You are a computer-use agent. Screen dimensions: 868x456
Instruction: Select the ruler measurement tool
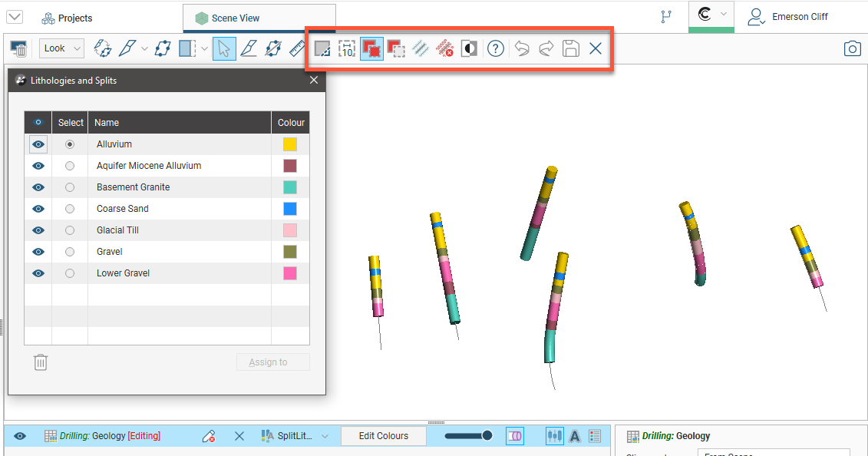coord(297,49)
